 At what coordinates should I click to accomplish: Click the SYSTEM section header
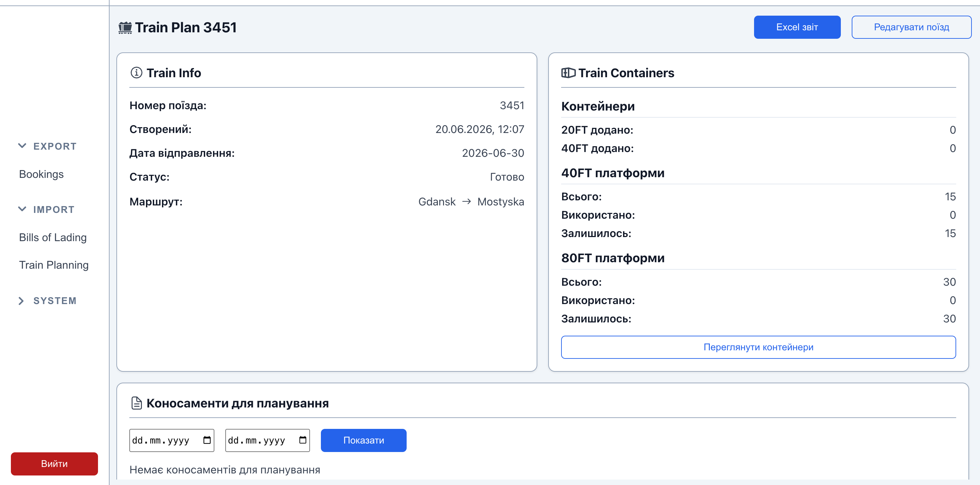pos(55,301)
